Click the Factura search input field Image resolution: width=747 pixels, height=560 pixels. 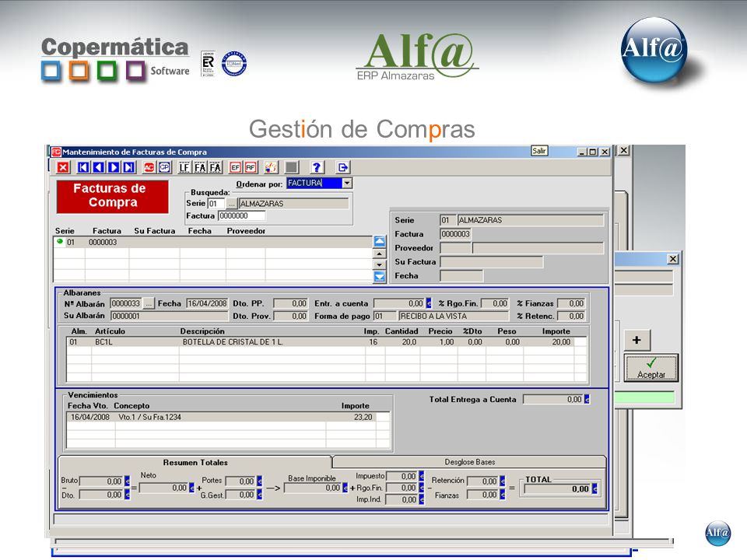coord(241,215)
